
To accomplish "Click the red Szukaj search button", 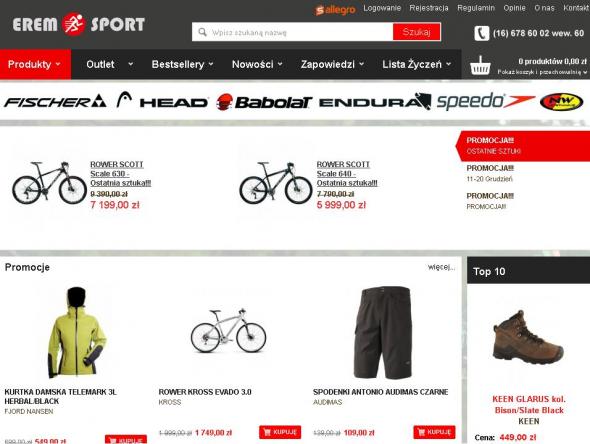I will (x=417, y=32).
